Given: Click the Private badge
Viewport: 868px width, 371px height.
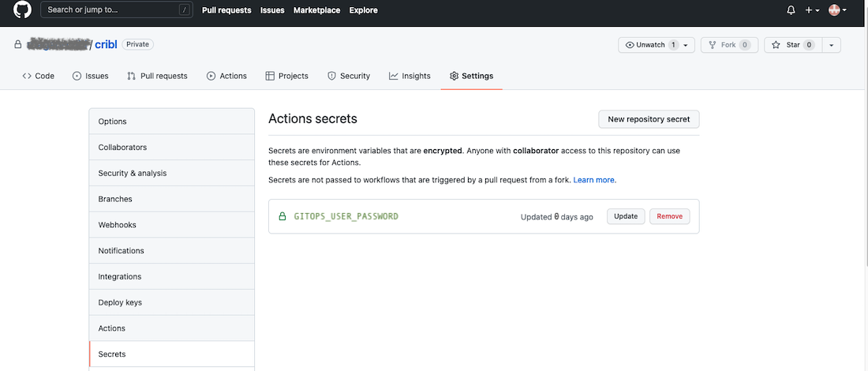Looking at the screenshot, I should click(138, 44).
